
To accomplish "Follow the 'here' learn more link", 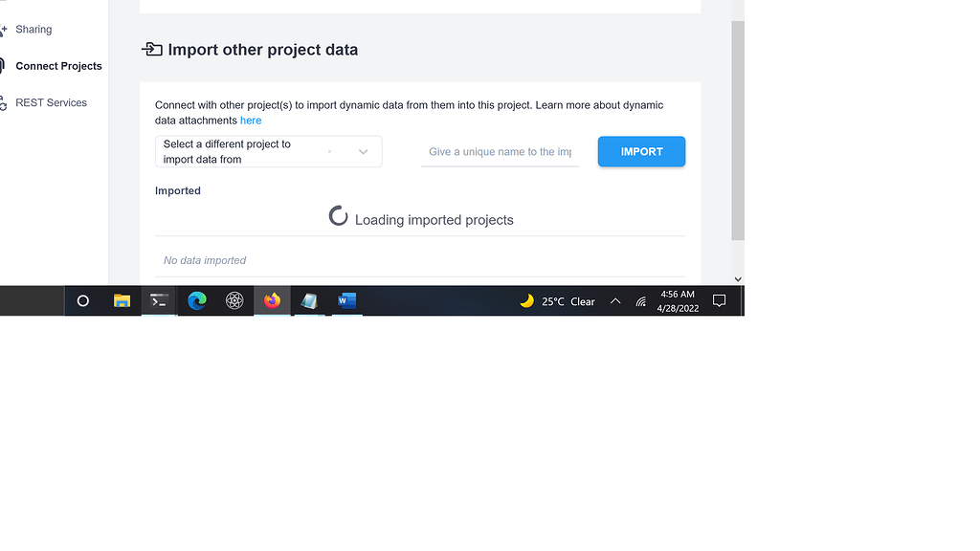I will tap(251, 120).
